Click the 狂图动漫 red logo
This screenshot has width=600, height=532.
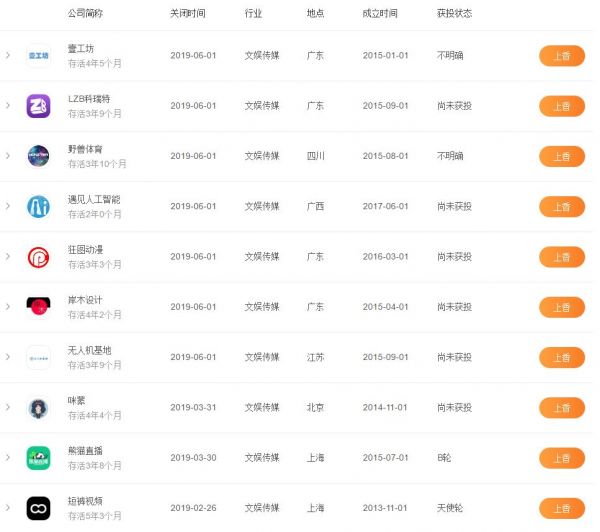pos(38,257)
